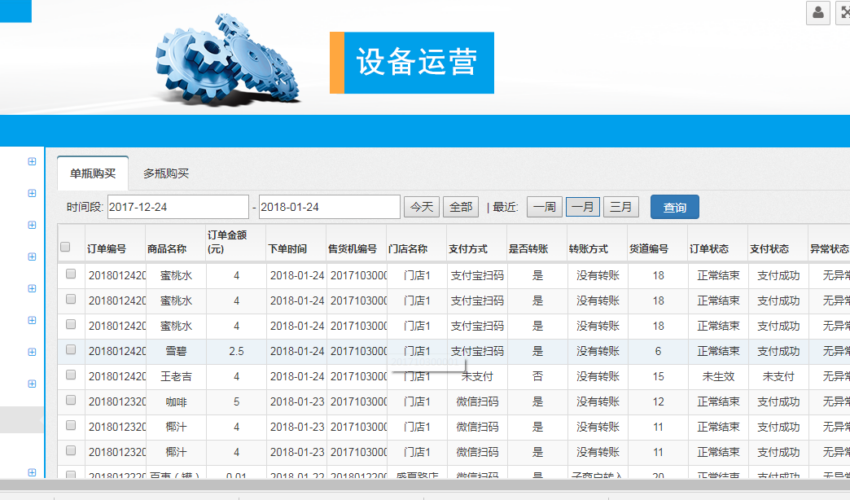
Task: Sort by 是否转账 column header
Action: [x=529, y=249]
